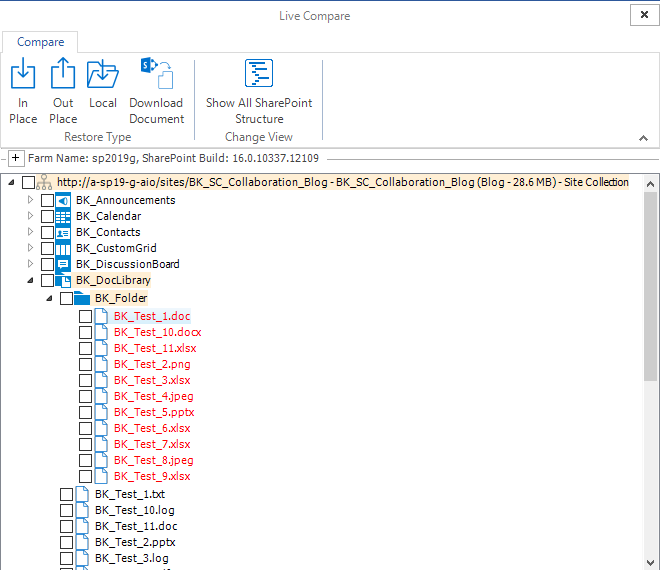
Task: Select the BK_Test_2.pptx file item
Action: 135,542
